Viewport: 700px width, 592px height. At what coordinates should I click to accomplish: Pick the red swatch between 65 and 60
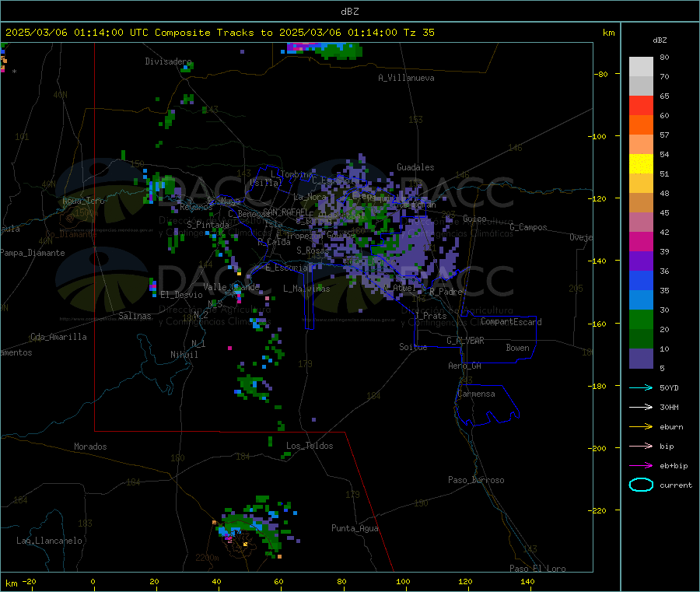point(641,105)
